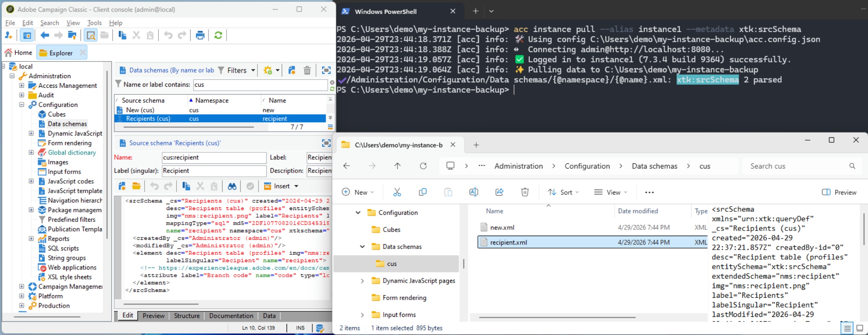Click the undo icon in Campaign main toolbar
Screen dimensions: 868x335
[x=168, y=35]
